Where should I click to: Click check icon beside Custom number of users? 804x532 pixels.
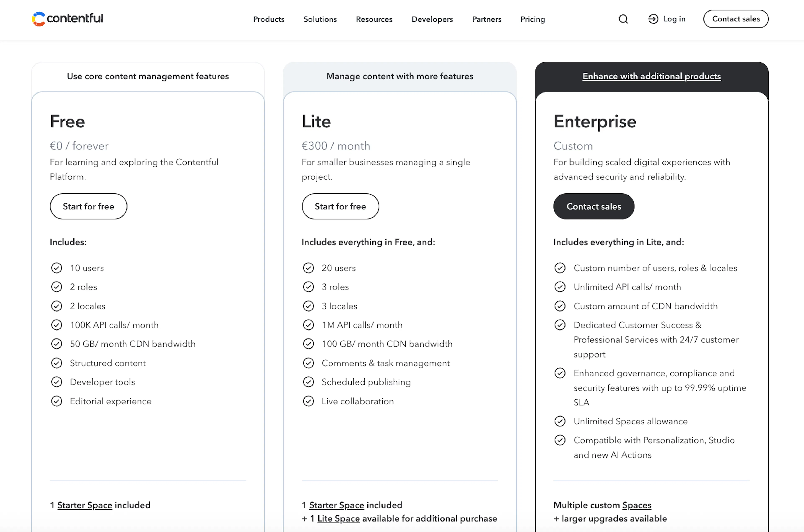[x=560, y=268]
